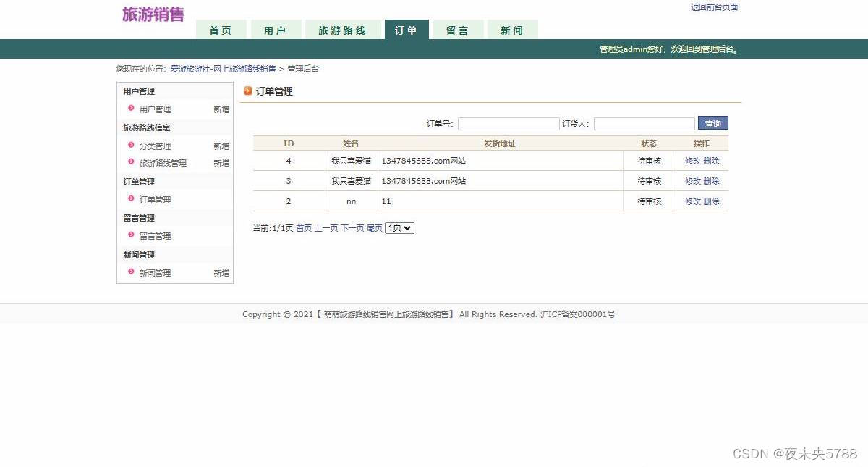This screenshot has width=868, height=467.
Task: Click the pink bullet icon beside 分类管理
Action: click(131, 145)
